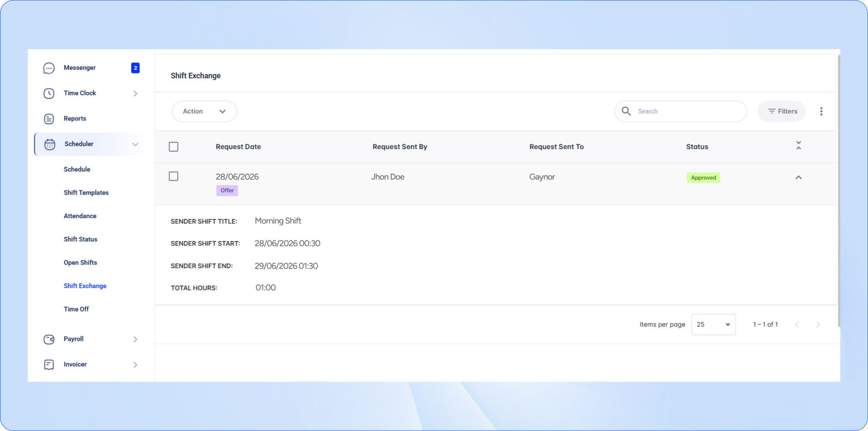868x431 pixels.
Task: Toggle collapse-all rows icon in table header
Action: pos(798,145)
